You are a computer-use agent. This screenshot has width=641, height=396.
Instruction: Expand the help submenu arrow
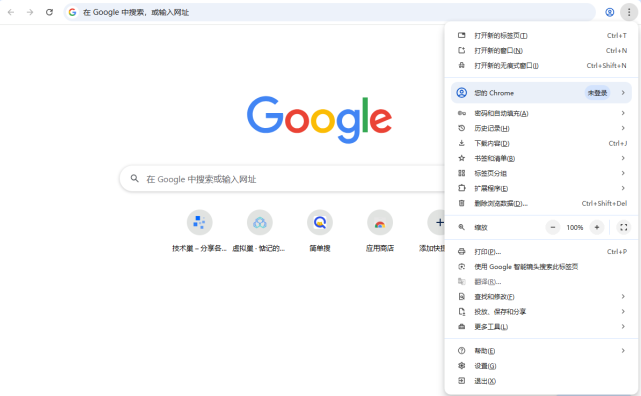click(623, 351)
